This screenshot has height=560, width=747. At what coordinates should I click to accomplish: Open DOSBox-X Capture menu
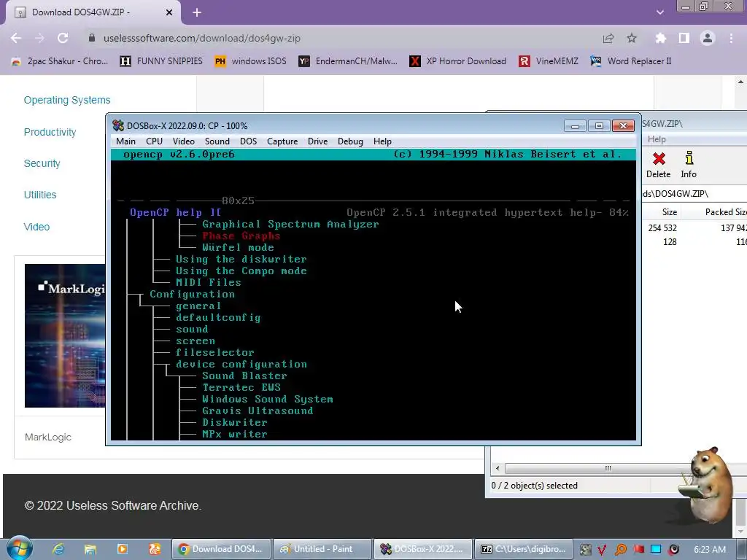282,141
